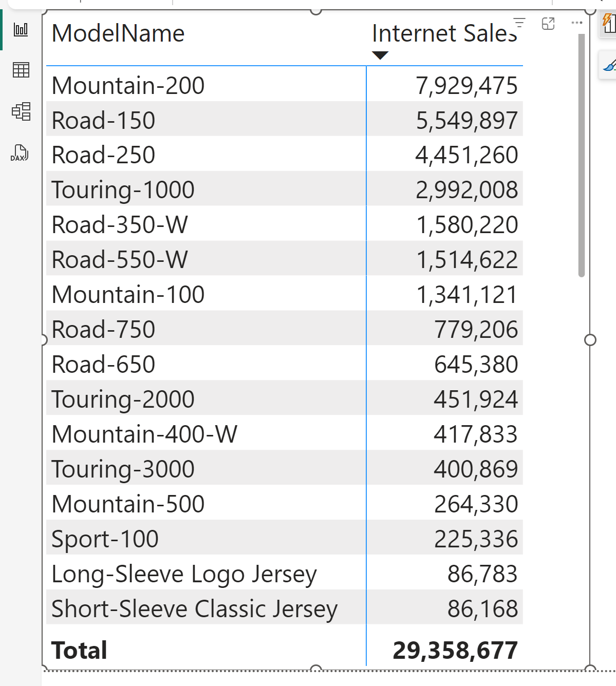Click the 7,929,475 sales value

(466, 86)
